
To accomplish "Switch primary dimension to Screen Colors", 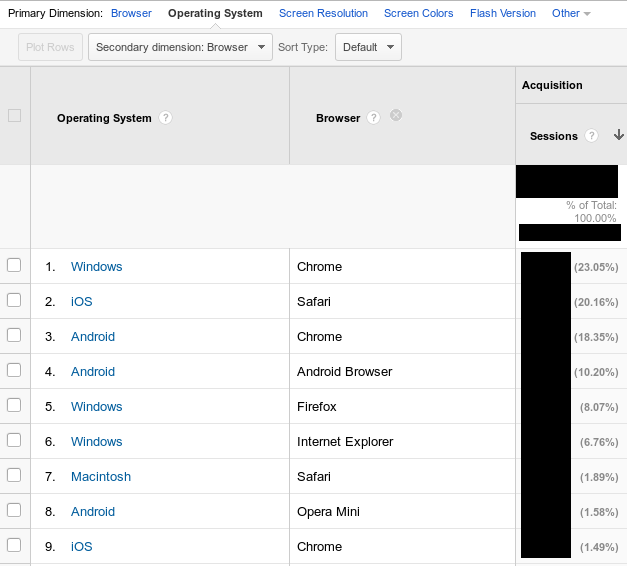I will coord(418,13).
